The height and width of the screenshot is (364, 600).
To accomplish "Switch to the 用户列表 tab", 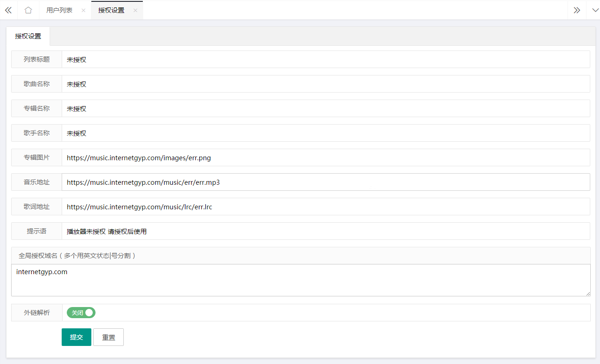I will point(59,10).
